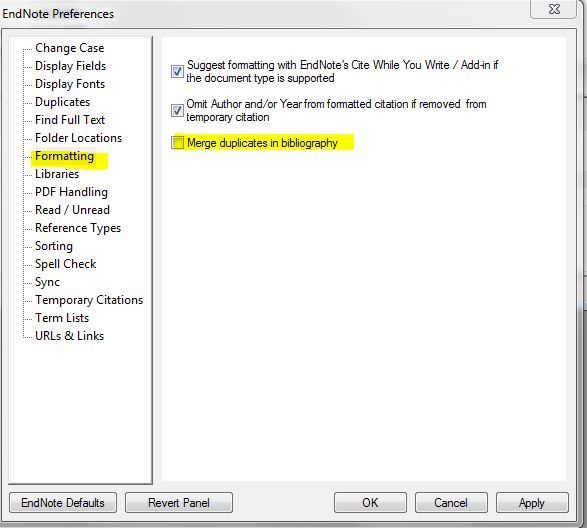Uncheck Omit Author and/or Year option
The image size is (587, 528).
pos(177,110)
